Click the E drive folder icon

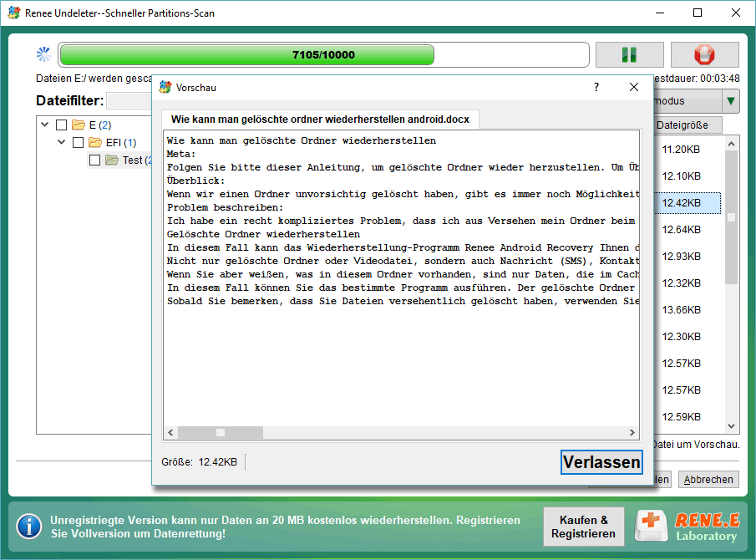pyautogui.click(x=79, y=125)
